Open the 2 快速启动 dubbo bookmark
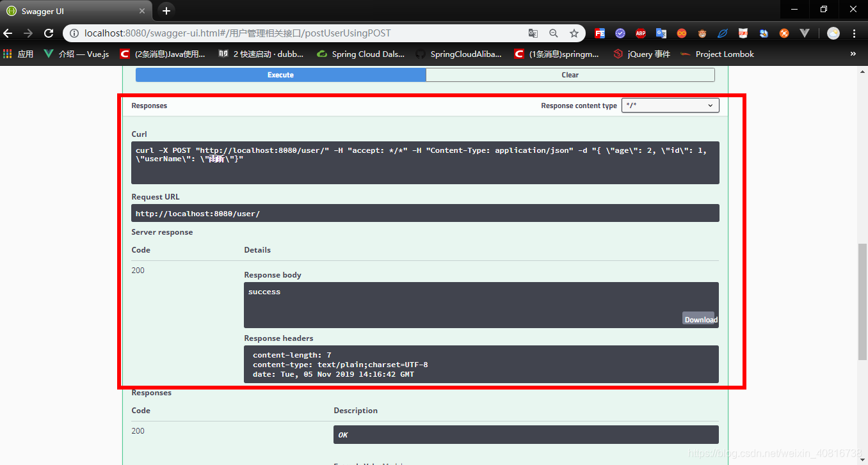The width and height of the screenshot is (868, 465). click(261, 54)
